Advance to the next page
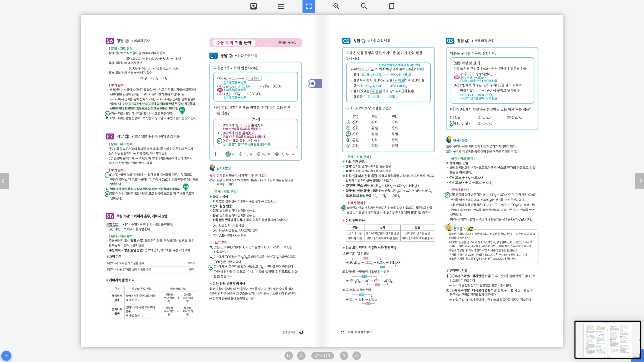Screen dimensions: 644x362 (344, 356)
